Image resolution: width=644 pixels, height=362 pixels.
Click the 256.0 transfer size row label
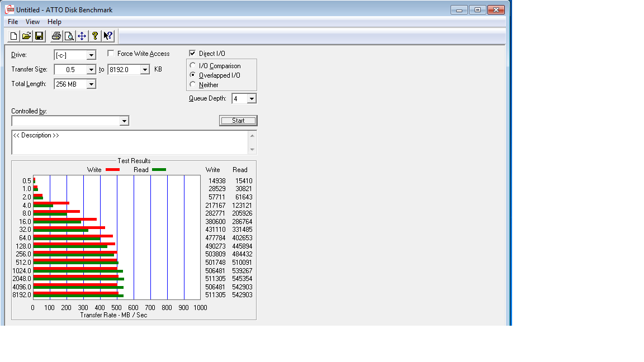click(x=23, y=255)
